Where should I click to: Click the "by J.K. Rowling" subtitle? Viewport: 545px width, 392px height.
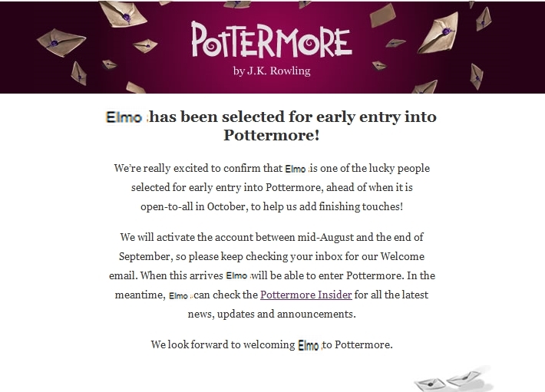point(272,71)
